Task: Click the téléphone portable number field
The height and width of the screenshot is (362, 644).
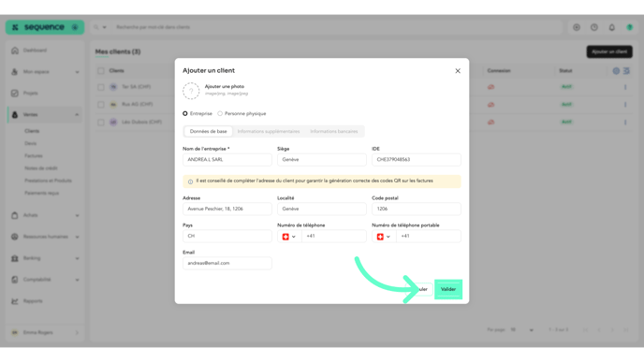Action: coord(429,236)
